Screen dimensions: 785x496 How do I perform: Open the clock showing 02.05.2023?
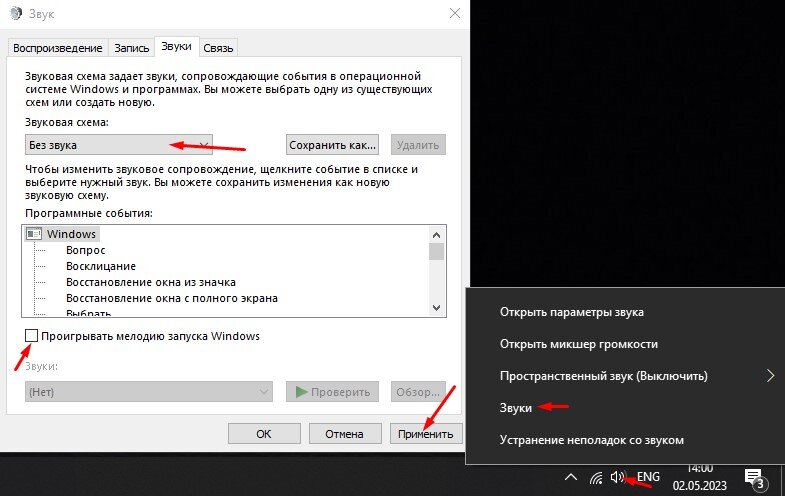[699, 478]
